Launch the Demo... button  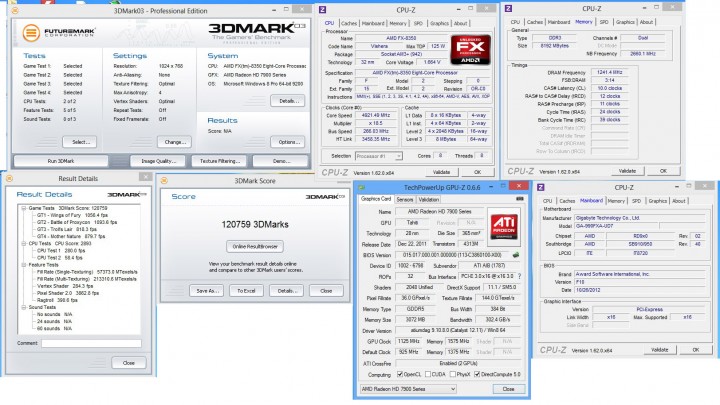coord(281,161)
